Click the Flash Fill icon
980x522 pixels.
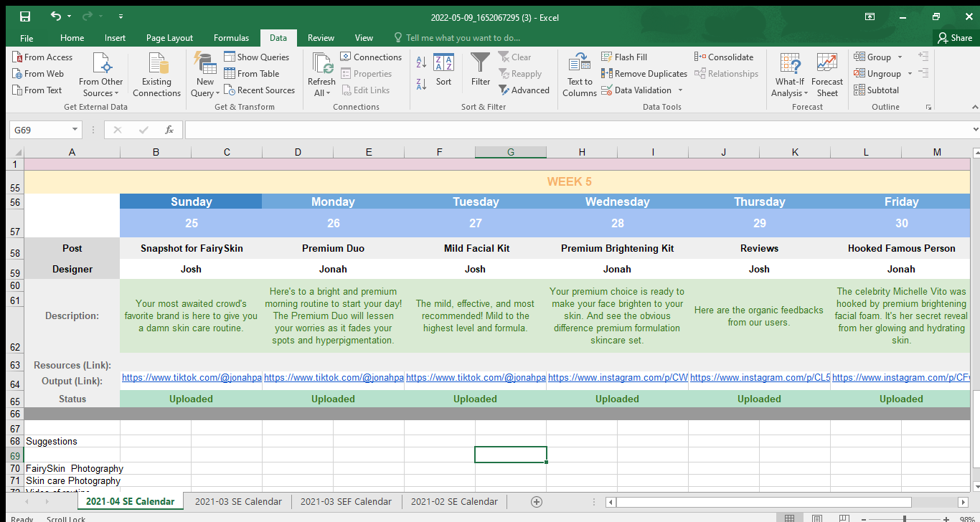pos(623,57)
